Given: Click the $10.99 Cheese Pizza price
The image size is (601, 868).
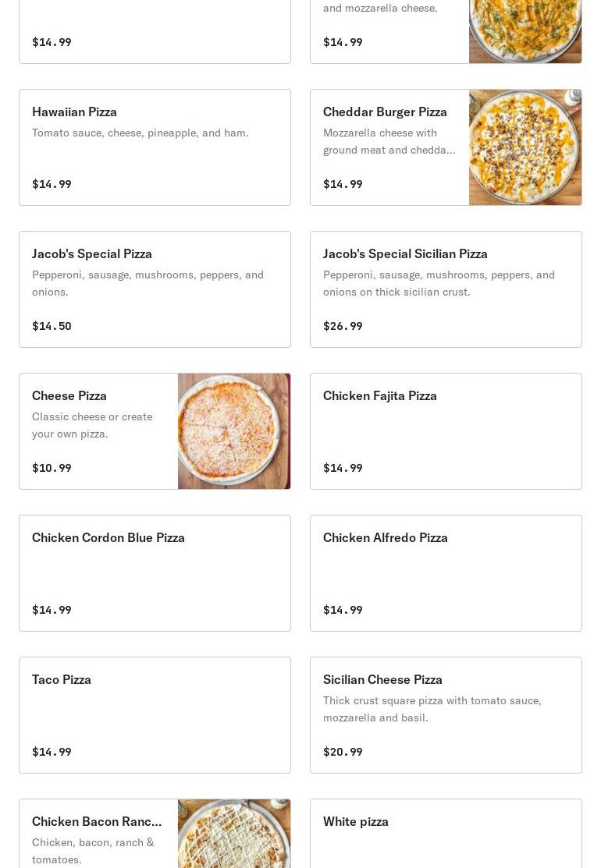Looking at the screenshot, I should (x=52, y=468).
